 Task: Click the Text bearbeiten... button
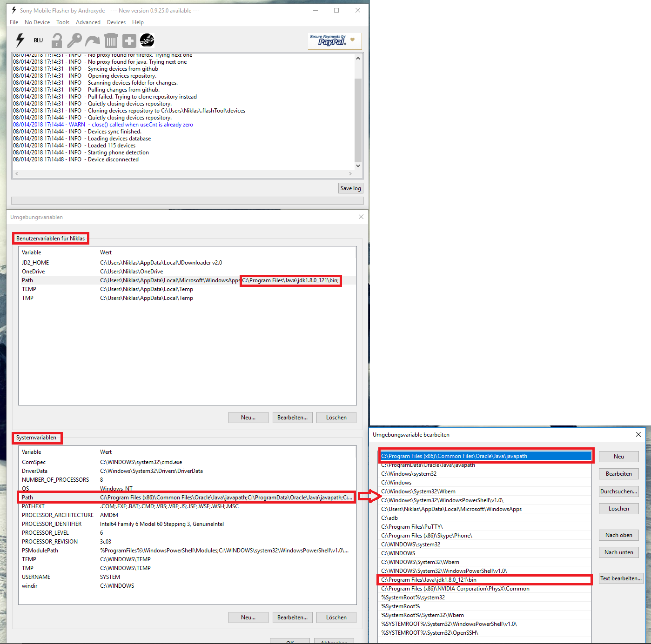(x=621, y=578)
